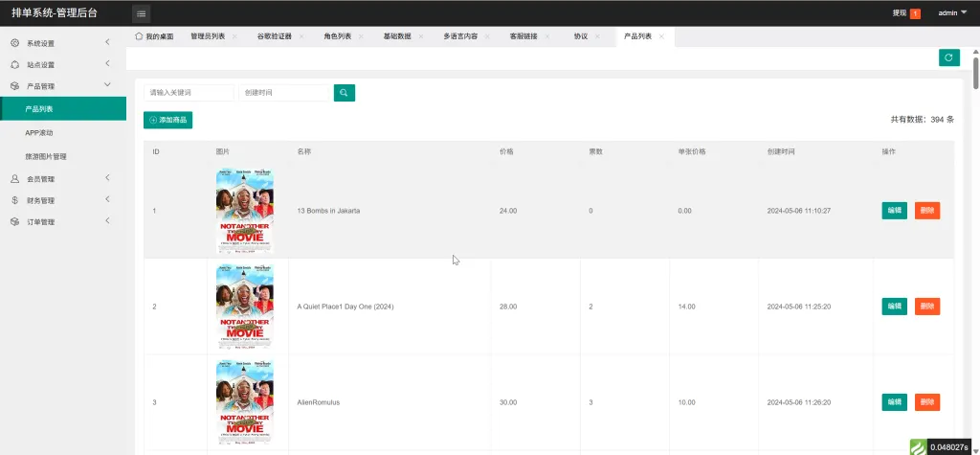Screen dimensions: 980x455
Task: Select 产品列表 in the sidebar
Action: (x=63, y=109)
